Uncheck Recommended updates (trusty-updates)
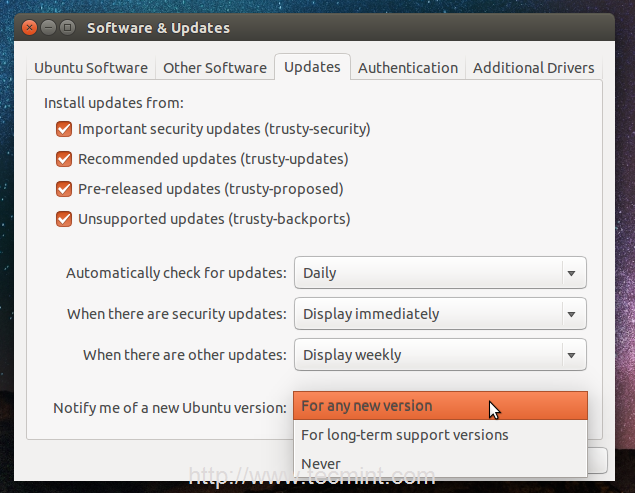This screenshot has width=635, height=493. pyautogui.click(x=64, y=158)
